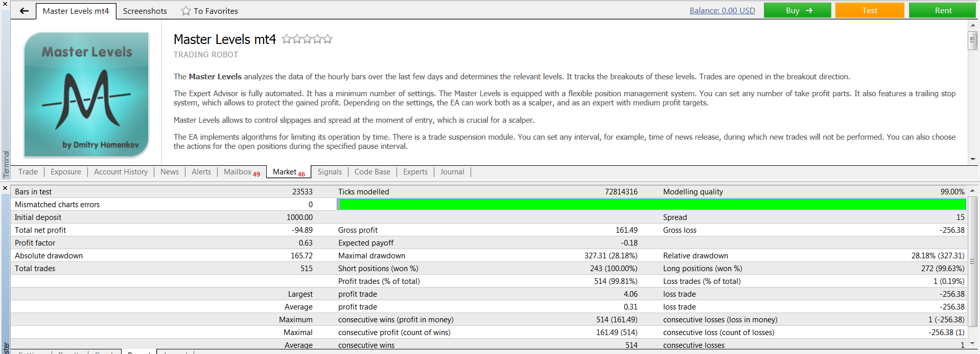Image resolution: width=980 pixels, height=354 pixels.
Task: Open the Signals tab
Action: [330, 172]
